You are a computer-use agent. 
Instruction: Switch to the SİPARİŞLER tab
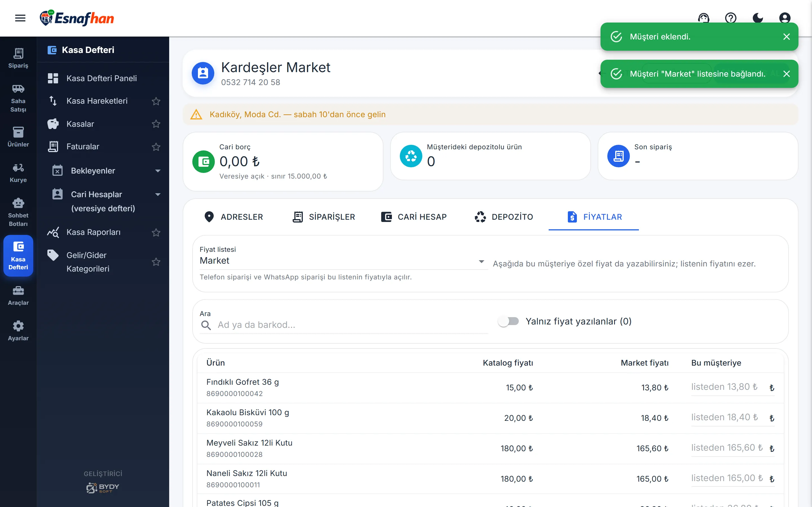pos(324,217)
